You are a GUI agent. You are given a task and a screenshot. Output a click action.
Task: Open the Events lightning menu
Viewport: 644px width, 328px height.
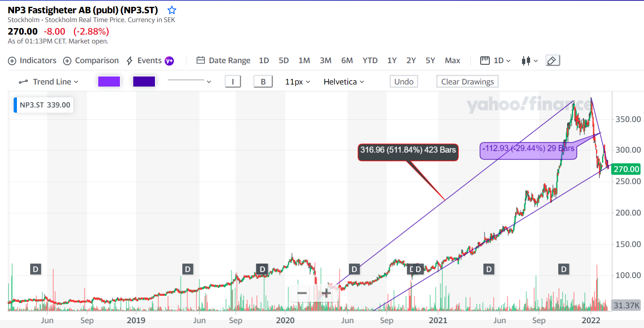click(x=144, y=61)
